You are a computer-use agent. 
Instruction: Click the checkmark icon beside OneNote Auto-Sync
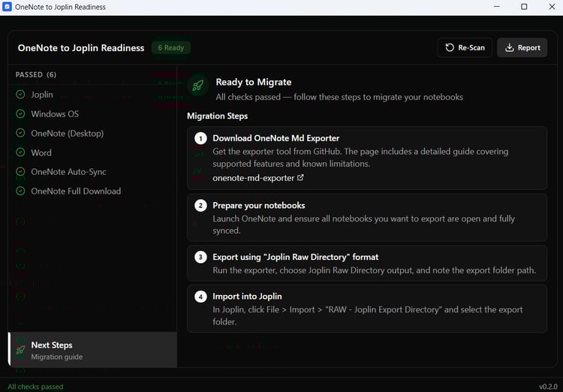click(20, 172)
